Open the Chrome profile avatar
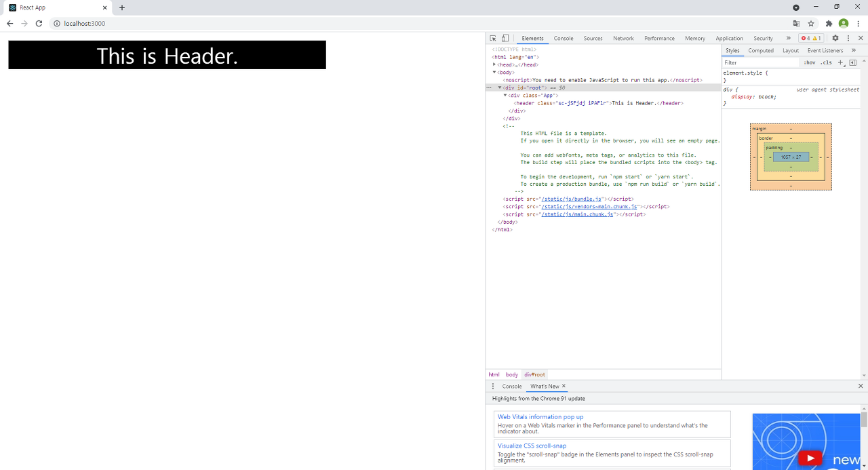868x470 pixels. [844, 23]
